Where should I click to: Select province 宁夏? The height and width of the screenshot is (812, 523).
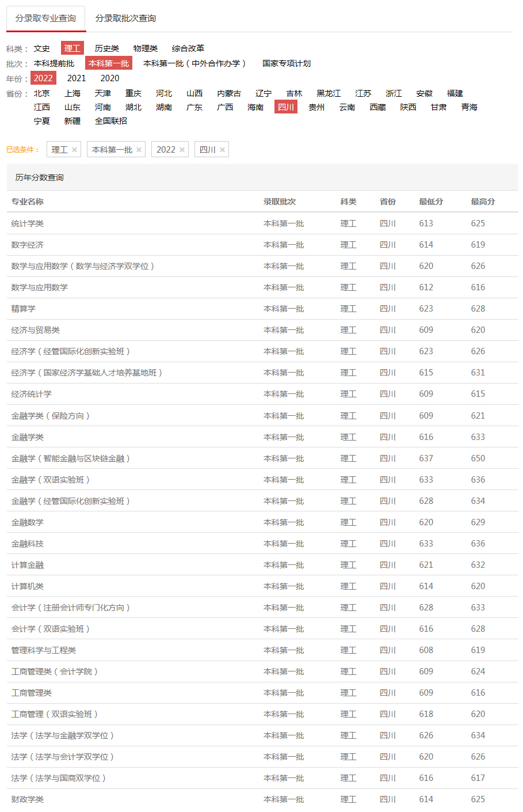tap(42, 121)
